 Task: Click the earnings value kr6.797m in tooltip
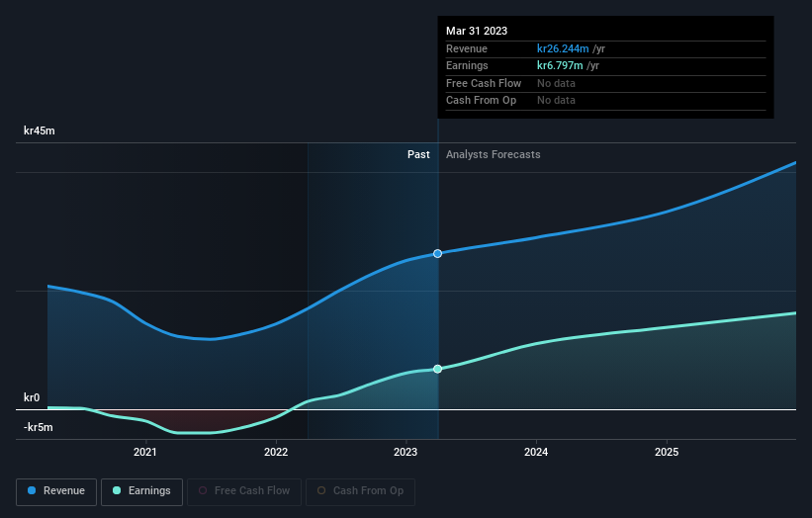click(560, 65)
